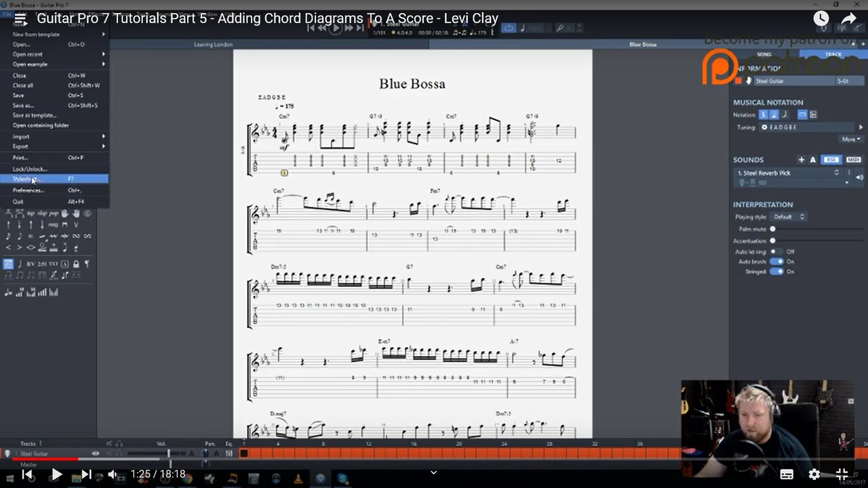Choose Save as template menu entry
This screenshot has height=488, width=868.
tap(54, 115)
